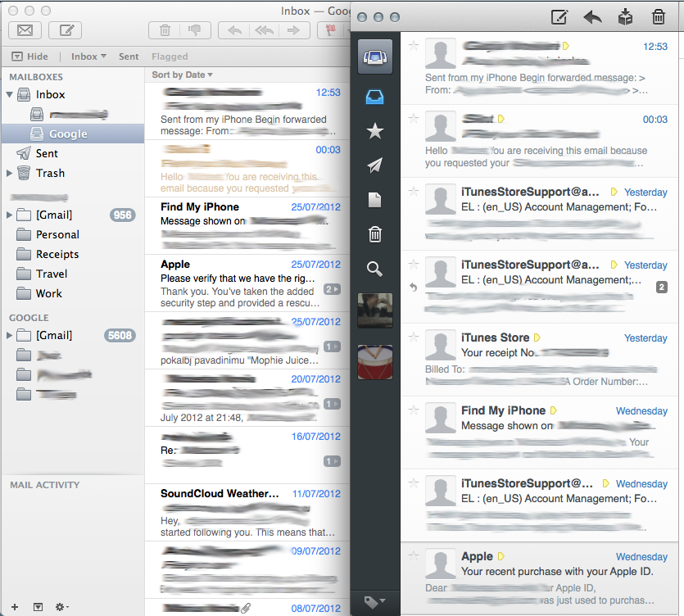The width and height of the screenshot is (684, 616).
Task: Expand the Apple thread with 2 messages
Action: [x=332, y=289]
